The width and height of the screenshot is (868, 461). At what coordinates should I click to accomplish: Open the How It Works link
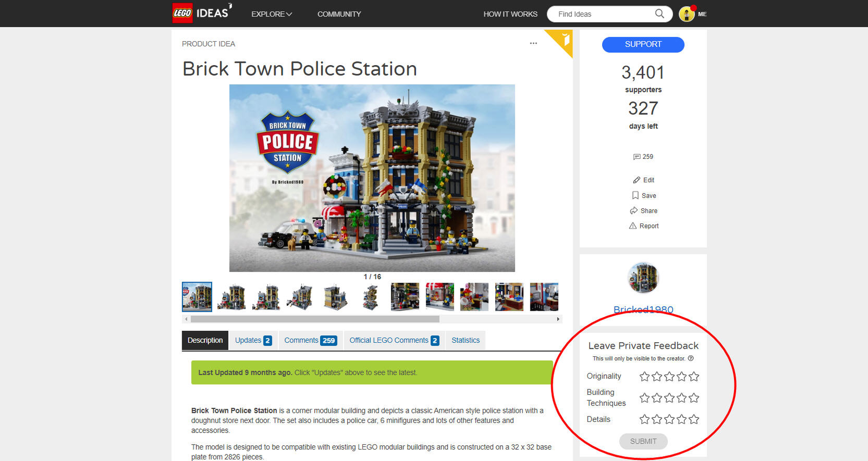[x=510, y=14]
